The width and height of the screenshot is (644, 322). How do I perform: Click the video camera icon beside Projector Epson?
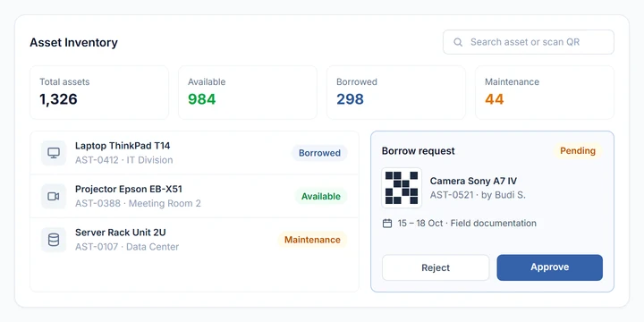point(54,196)
